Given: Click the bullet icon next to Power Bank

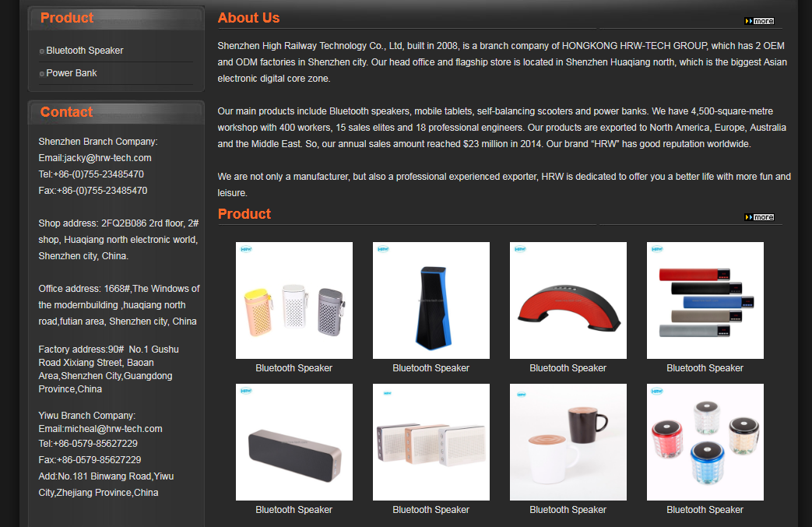Looking at the screenshot, I should click(42, 74).
